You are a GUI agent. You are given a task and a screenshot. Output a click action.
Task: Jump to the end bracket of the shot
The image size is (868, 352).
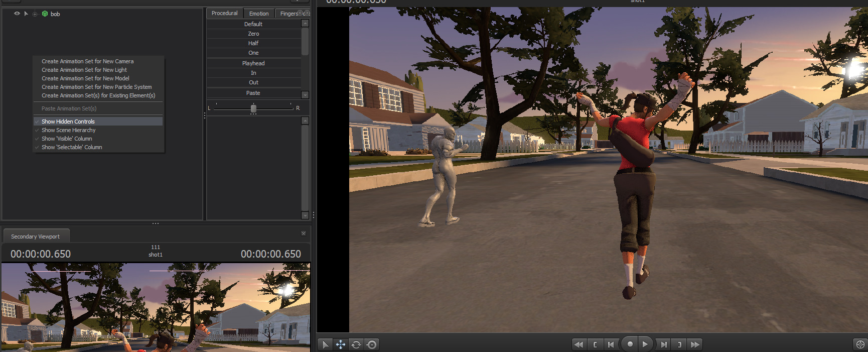(x=679, y=344)
